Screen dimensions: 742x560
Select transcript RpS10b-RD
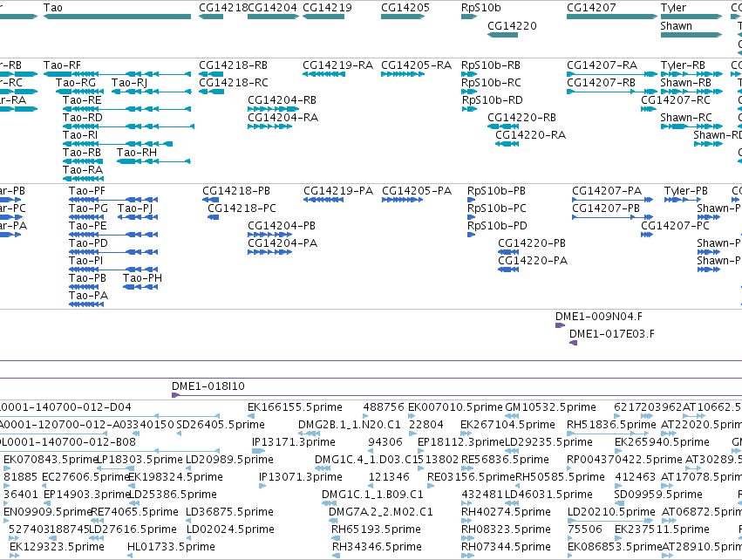click(469, 109)
